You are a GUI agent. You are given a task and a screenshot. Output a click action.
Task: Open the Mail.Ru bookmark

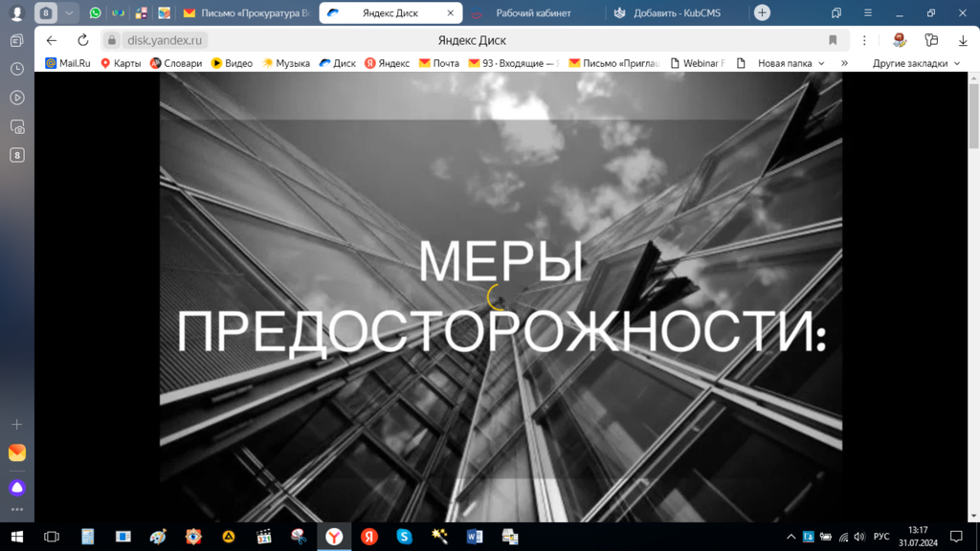(67, 63)
